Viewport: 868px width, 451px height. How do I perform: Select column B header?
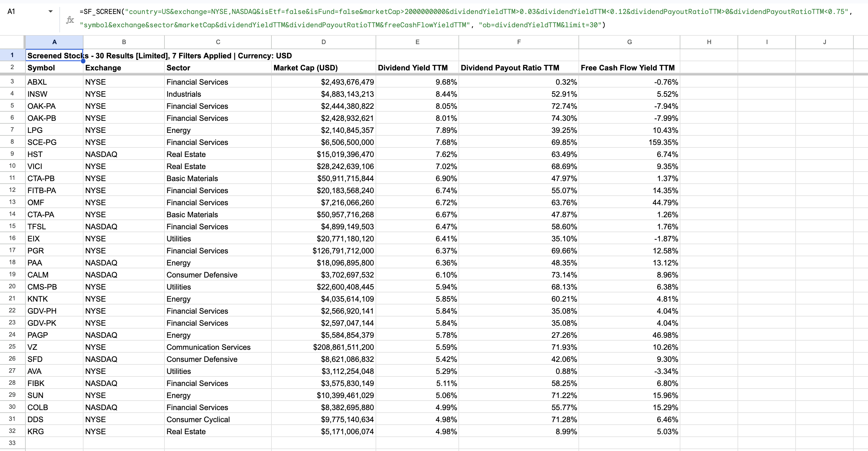[x=124, y=42]
